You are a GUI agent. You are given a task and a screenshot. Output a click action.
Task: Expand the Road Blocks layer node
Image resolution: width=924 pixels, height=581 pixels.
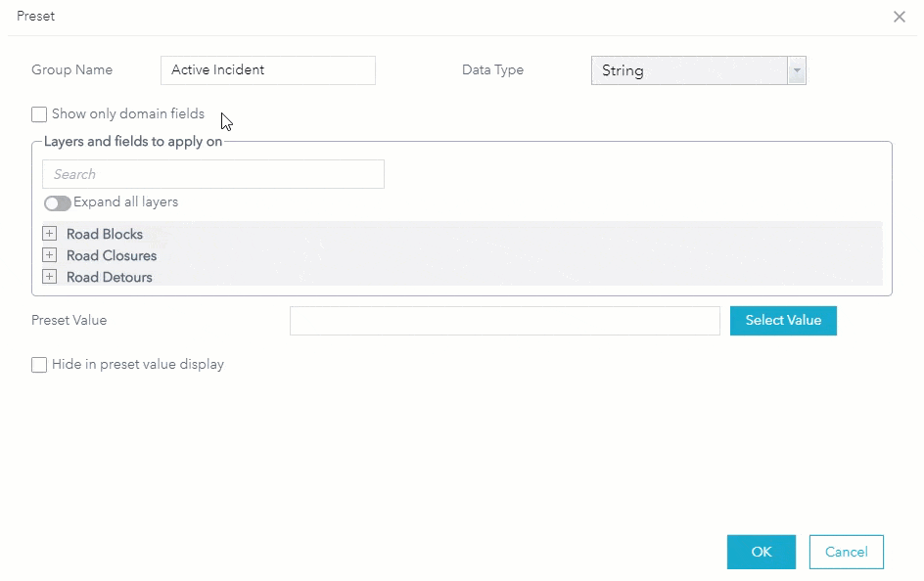[x=49, y=234]
